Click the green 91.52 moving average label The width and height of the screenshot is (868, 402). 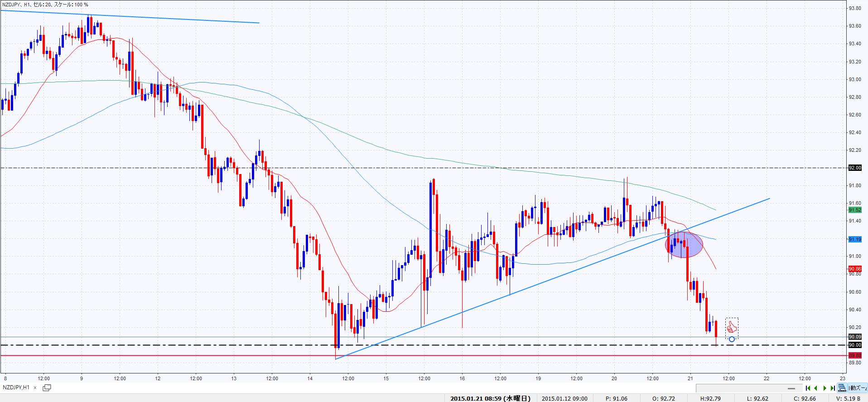point(854,210)
